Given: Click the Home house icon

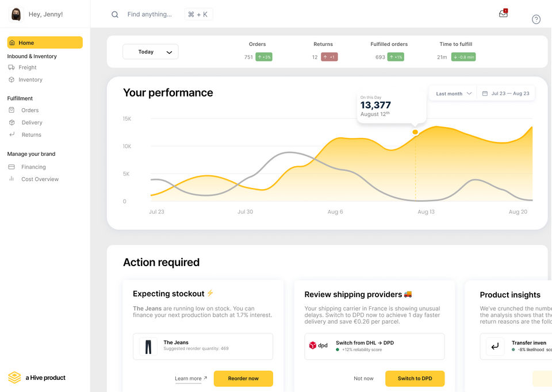Looking at the screenshot, I should (12, 43).
